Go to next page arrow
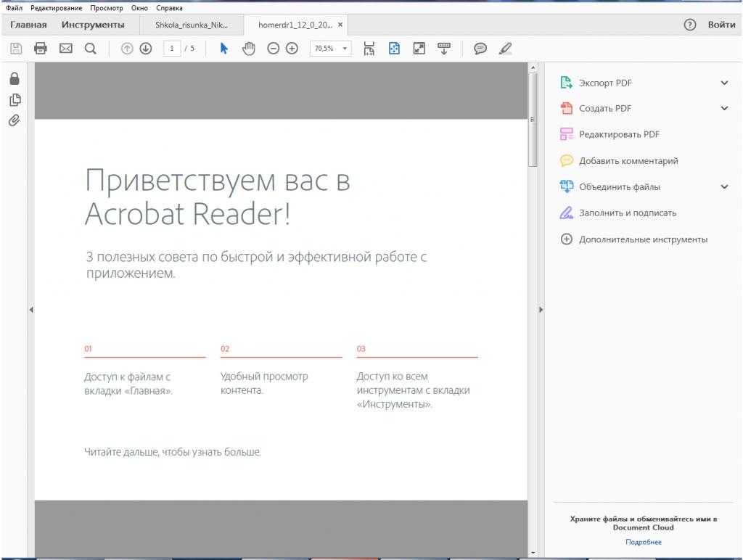 coord(145,49)
